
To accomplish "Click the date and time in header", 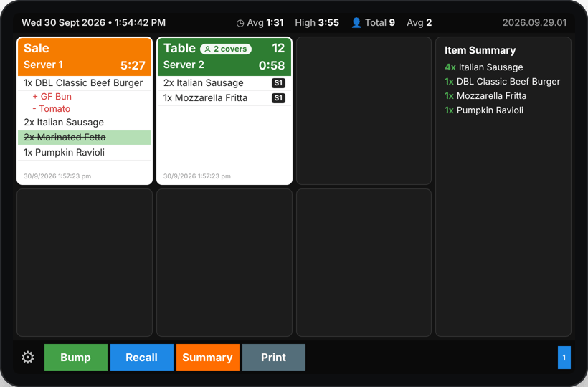I will 94,23.
